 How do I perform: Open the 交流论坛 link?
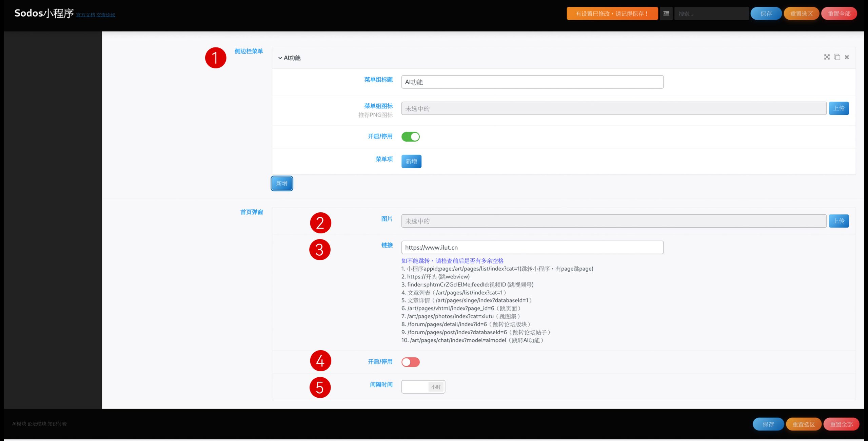106,15
